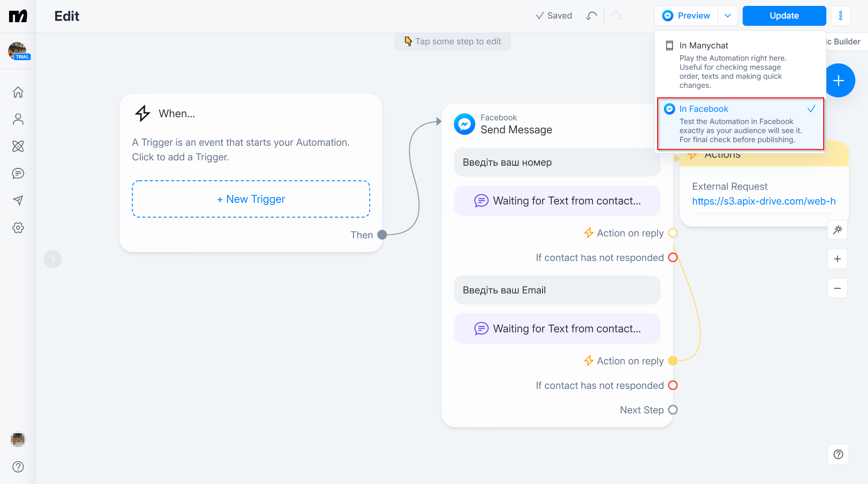Click the Send Message card title
This screenshot has width=868, height=484.
(516, 130)
